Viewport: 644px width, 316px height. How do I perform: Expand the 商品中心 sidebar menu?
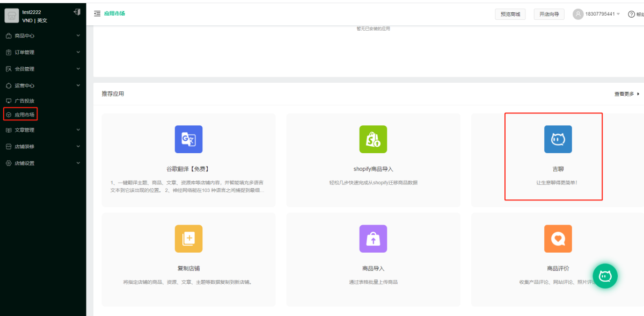[43, 36]
